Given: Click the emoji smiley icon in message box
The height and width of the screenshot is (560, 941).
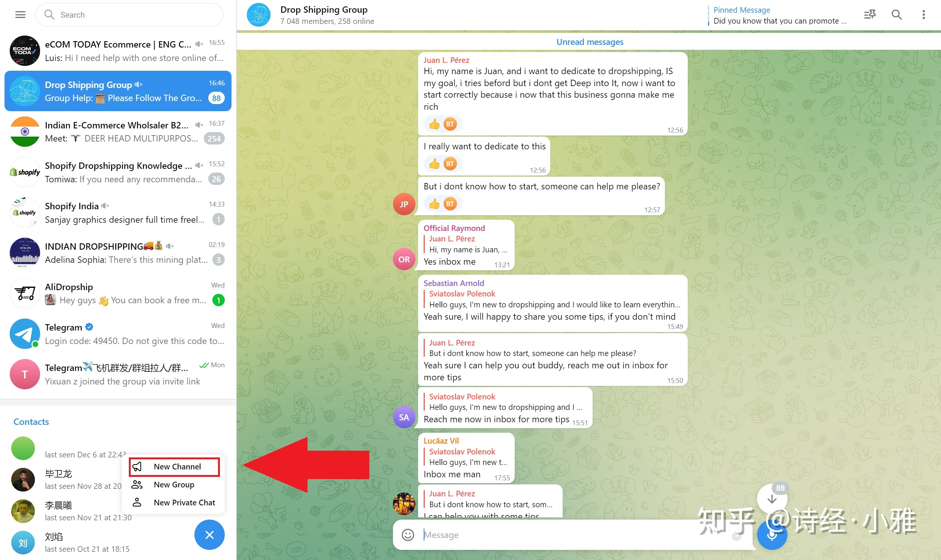Looking at the screenshot, I should pos(408,535).
